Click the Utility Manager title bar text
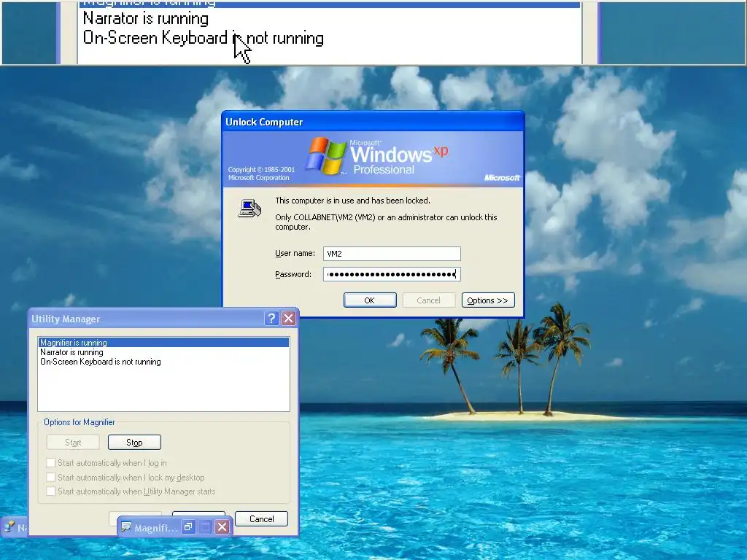The height and width of the screenshot is (560, 747). 66,319
